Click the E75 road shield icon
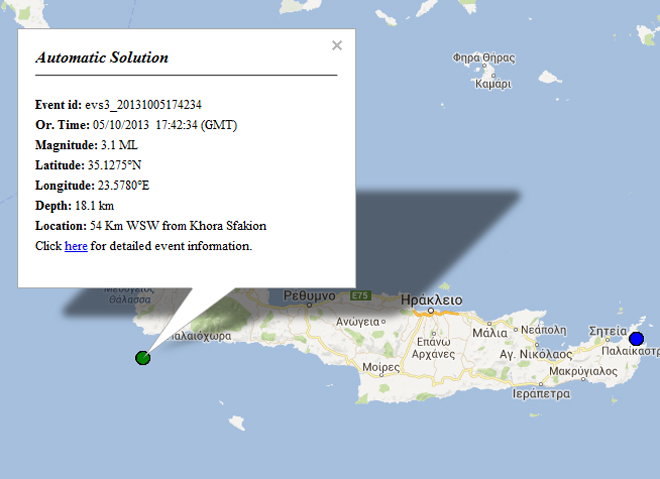660x479 pixels. click(x=361, y=296)
